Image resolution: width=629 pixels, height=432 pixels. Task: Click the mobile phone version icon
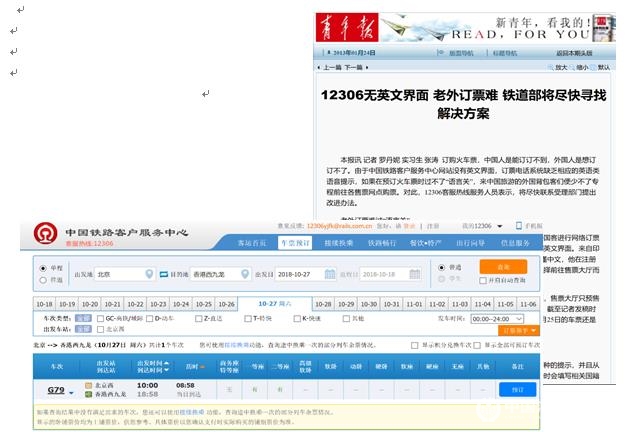point(519,226)
